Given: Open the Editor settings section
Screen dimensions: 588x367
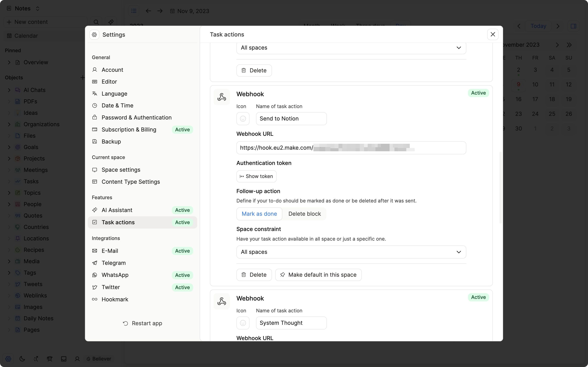Looking at the screenshot, I should click(x=109, y=82).
